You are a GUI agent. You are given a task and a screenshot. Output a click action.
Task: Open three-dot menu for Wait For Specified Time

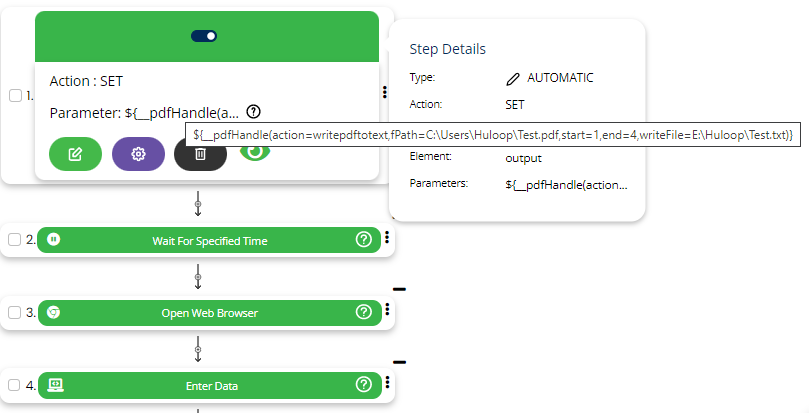[x=386, y=238]
